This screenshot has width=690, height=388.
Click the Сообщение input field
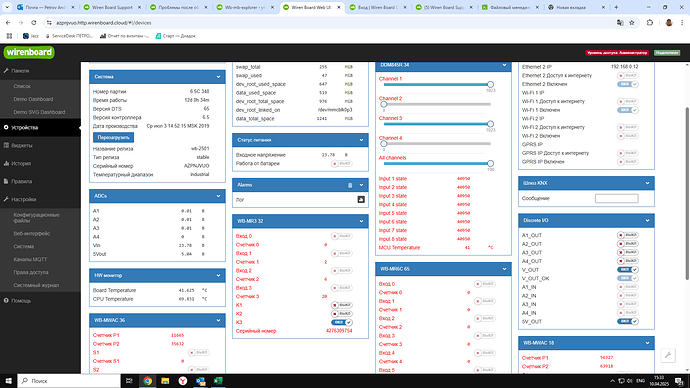[617, 198]
